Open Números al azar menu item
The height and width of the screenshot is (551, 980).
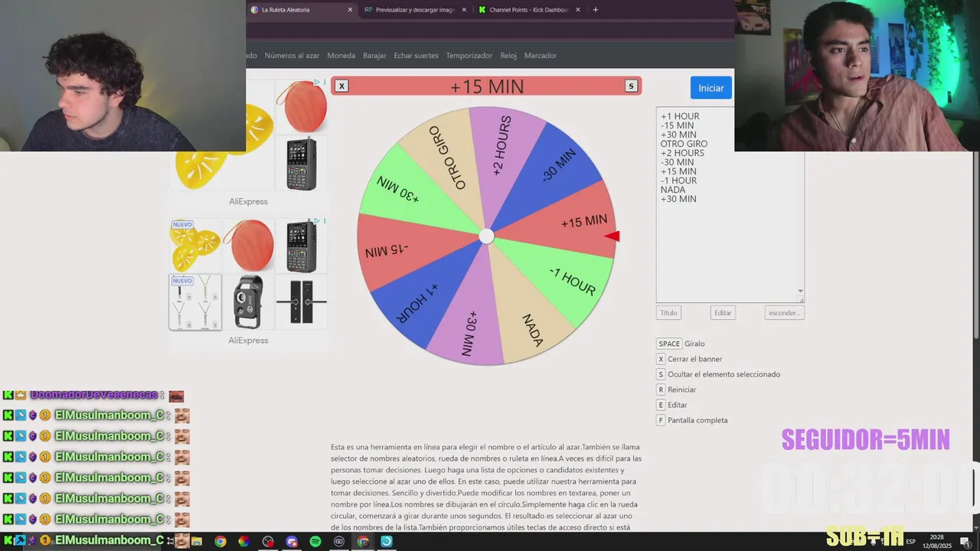tap(292, 55)
